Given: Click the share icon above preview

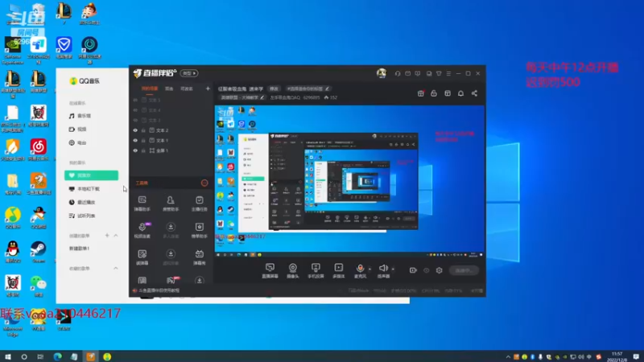Looking at the screenshot, I should pyautogui.click(x=474, y=93).
